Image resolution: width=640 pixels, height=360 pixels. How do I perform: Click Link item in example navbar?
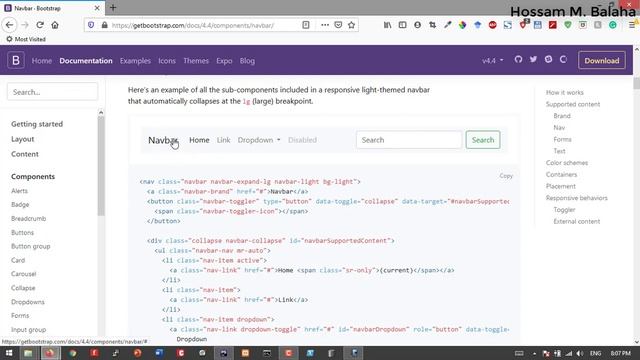[x=224, y=140]
